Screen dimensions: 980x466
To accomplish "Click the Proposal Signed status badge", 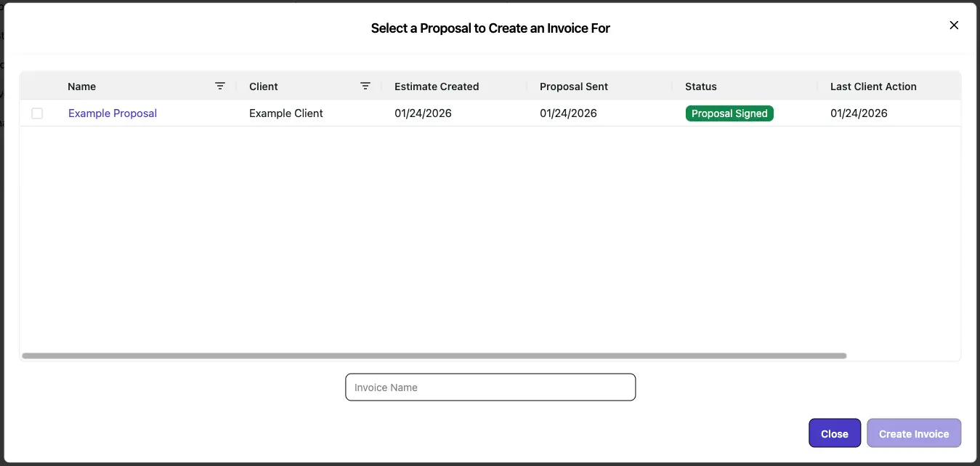I will click(729, 113).
